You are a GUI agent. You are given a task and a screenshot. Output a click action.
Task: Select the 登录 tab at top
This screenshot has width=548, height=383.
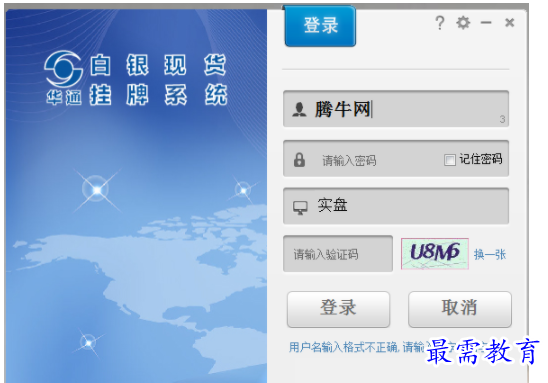click(320, 26)
